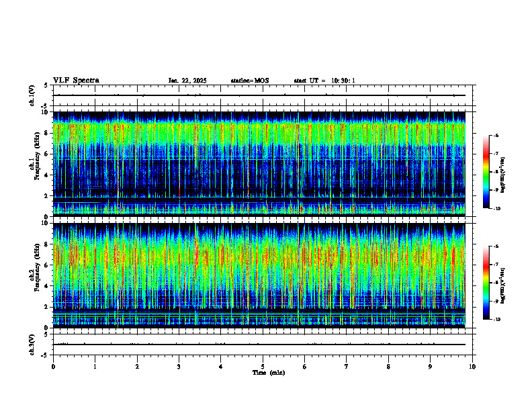Click inside the ch.1 spectrogram panel
The height and width of the screenshot is (411, 532).
point(259,164)
